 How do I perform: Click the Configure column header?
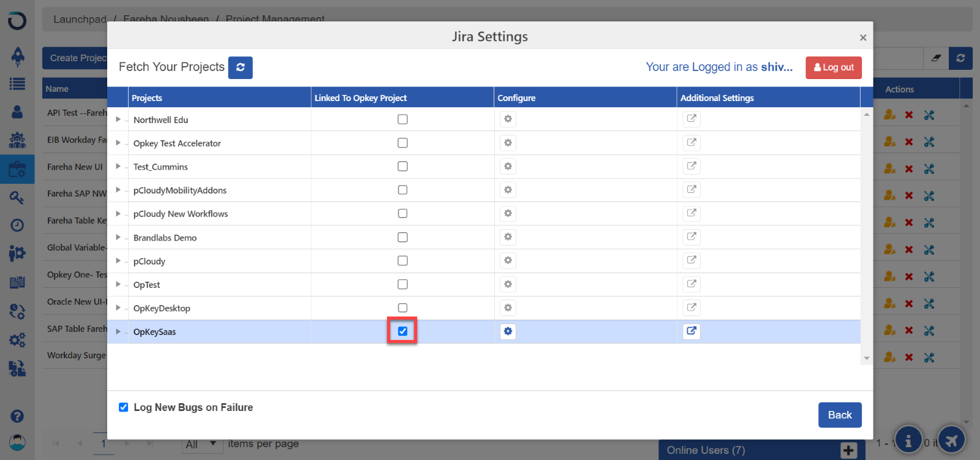[x=585, y=98]
